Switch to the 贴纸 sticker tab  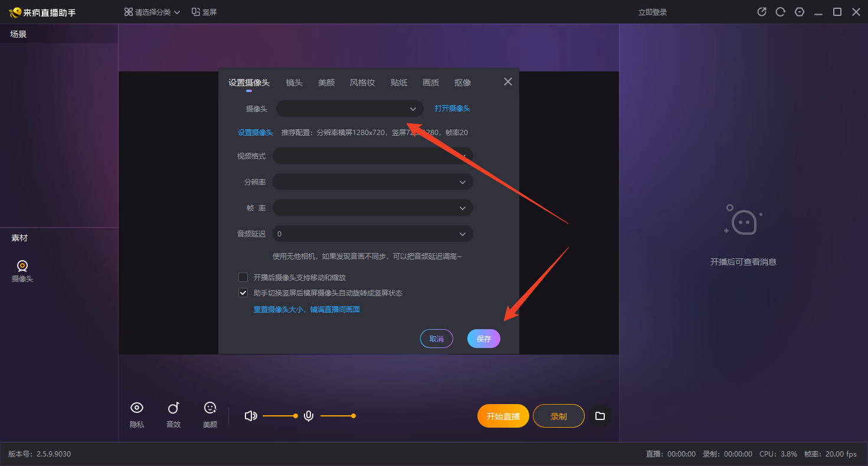[x=398, y=83]
